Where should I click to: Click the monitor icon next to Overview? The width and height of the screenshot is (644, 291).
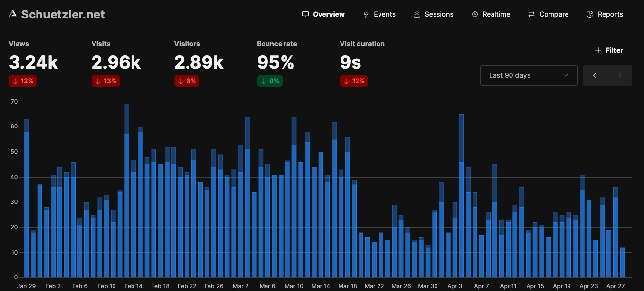tap(305, 14)
